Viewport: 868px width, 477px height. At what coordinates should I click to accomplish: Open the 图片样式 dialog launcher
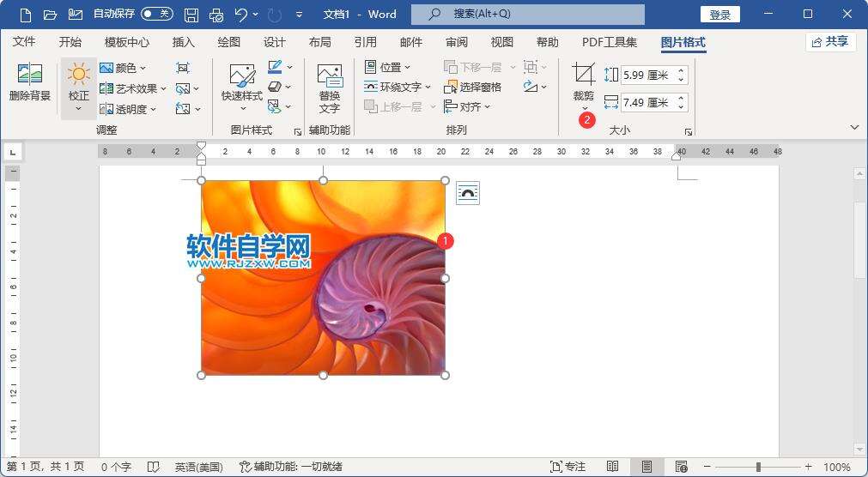pos(298,132)
